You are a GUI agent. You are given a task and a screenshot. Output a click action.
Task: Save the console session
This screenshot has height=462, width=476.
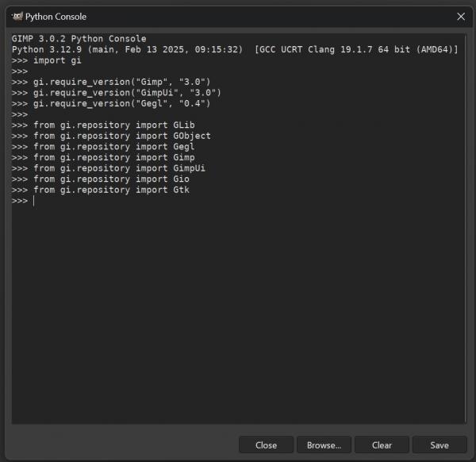440,445
